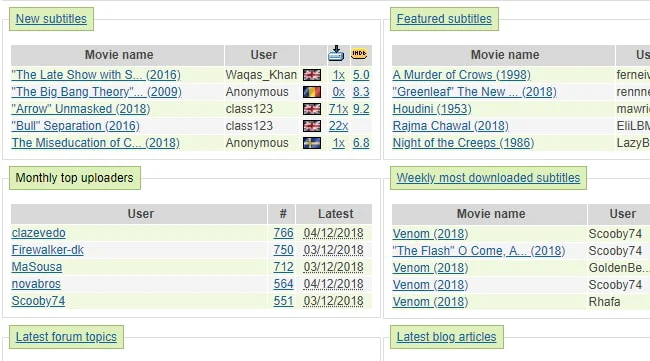Click the 71x download count link
The width and height of the screenshot is (650, 361).
pos(338,109)
